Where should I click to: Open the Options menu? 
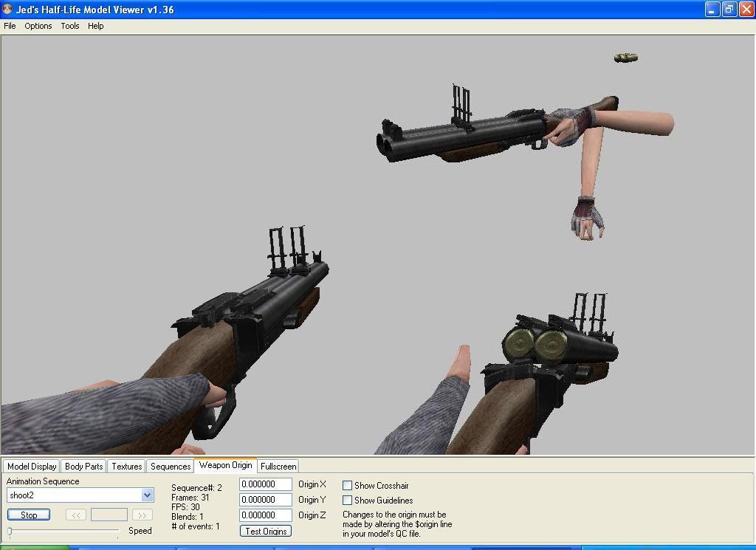[x=38, y=26]
